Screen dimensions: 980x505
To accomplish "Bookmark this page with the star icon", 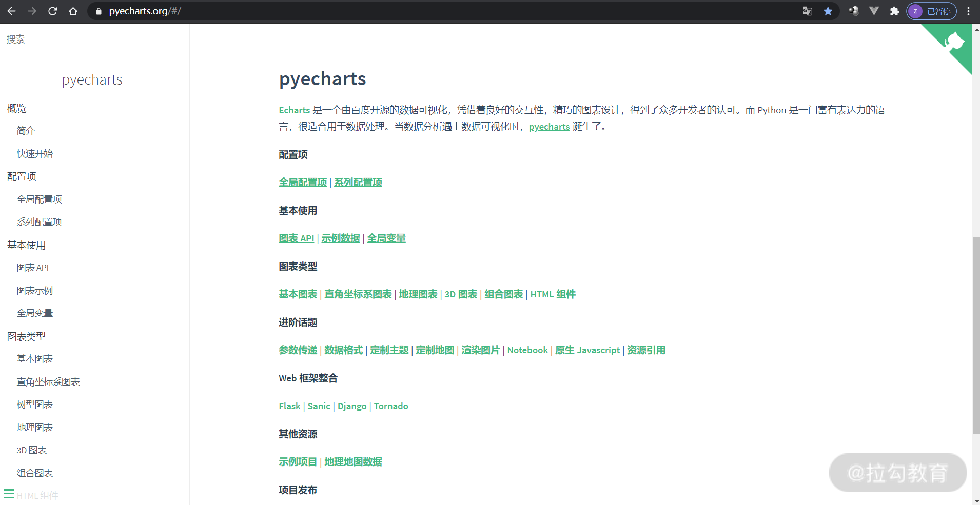I will point(828,11).
